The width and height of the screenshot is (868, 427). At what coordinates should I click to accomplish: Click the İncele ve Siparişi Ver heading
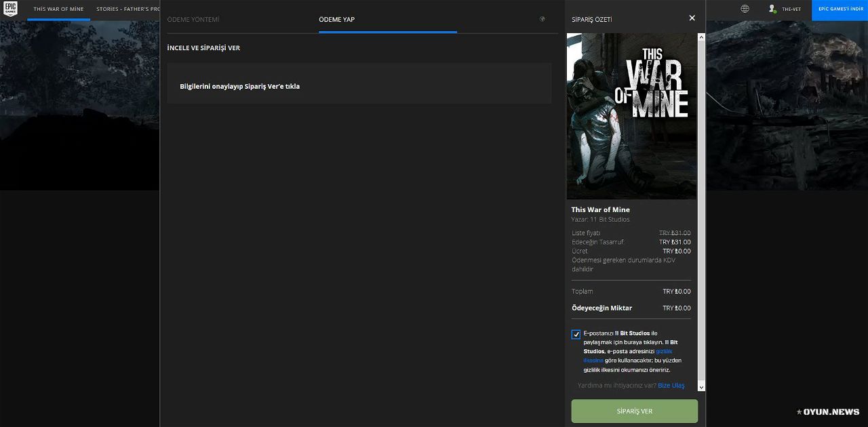point(203,48)
